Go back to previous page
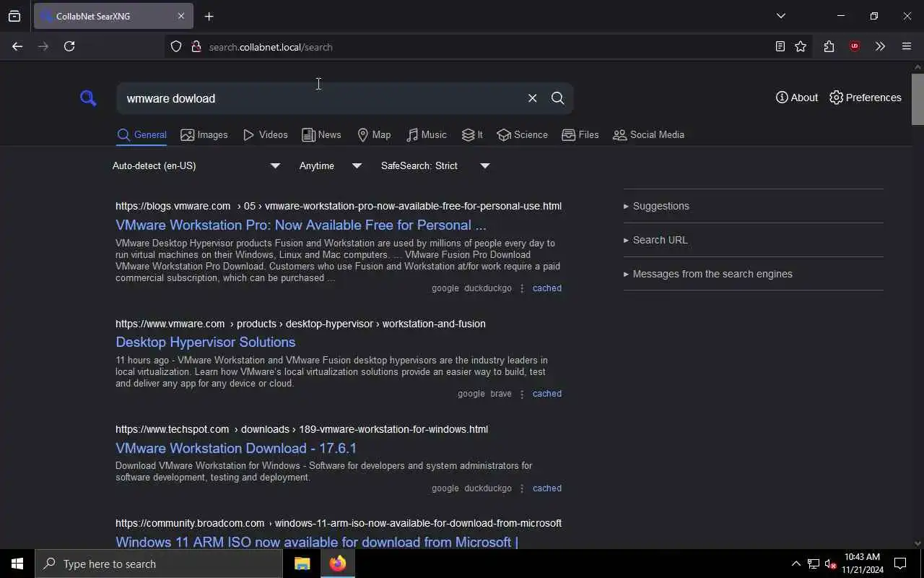924x578 pixels. [17, 46]
